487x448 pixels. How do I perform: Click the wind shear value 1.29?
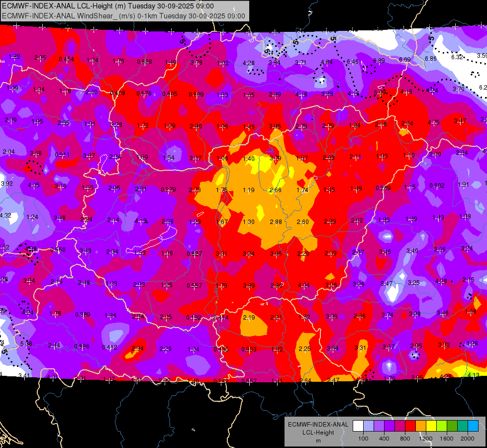click(170, 126)
